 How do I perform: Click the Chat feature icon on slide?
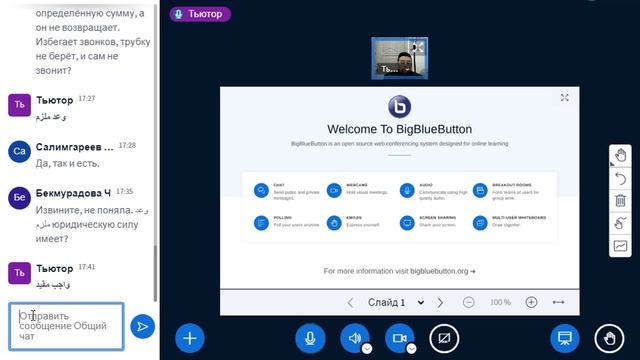[261, 190]
